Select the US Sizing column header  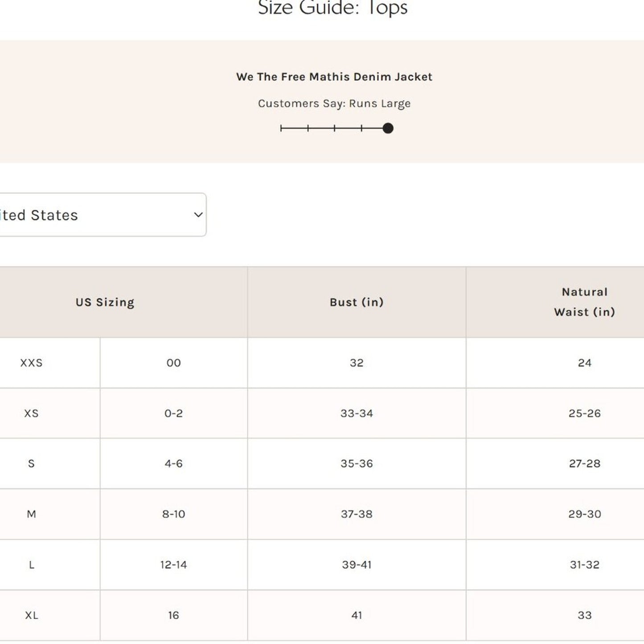(105, 302)
